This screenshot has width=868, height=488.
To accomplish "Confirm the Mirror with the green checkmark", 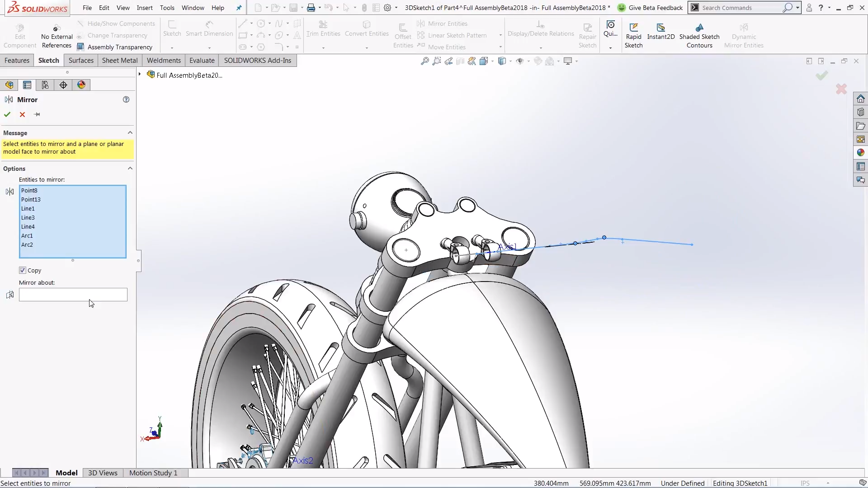I will (7, 114).
